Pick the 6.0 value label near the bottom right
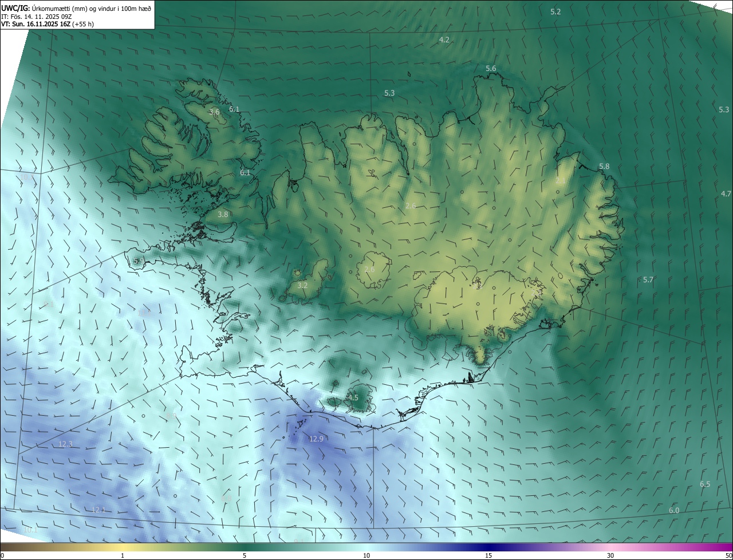Screen dimensions: 733x560 674,511
